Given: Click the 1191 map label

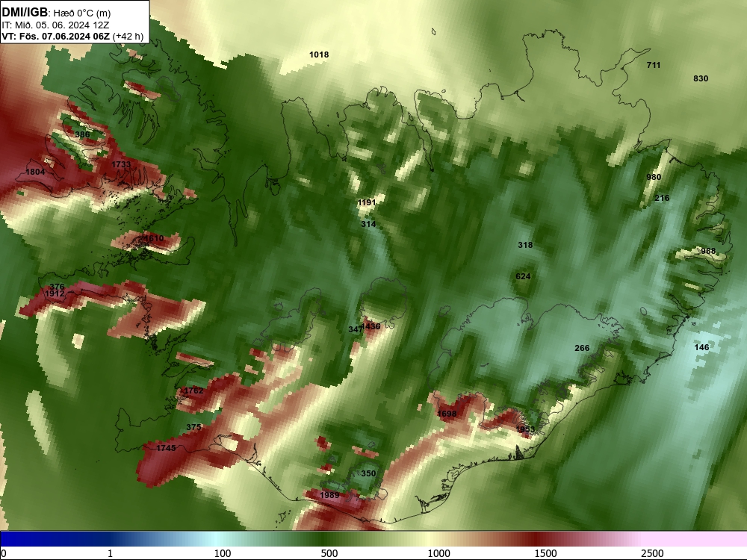Looking at the screenshot, I should pos(367,203).
